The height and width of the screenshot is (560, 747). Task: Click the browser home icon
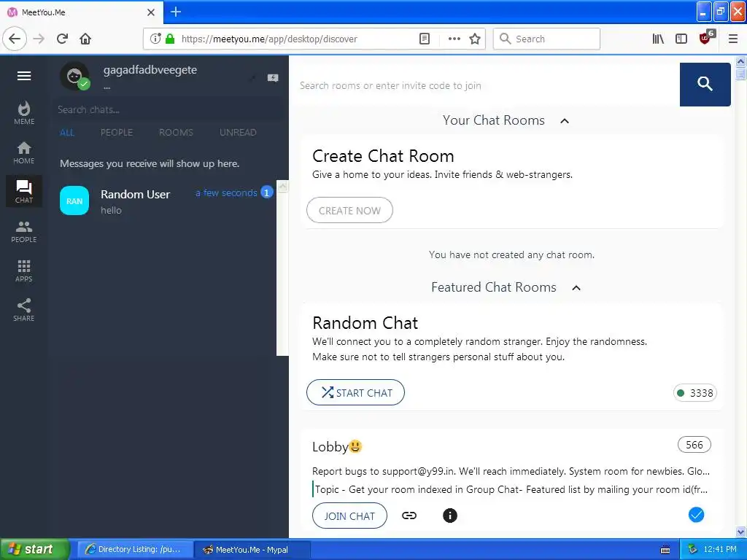click(85, 39)
